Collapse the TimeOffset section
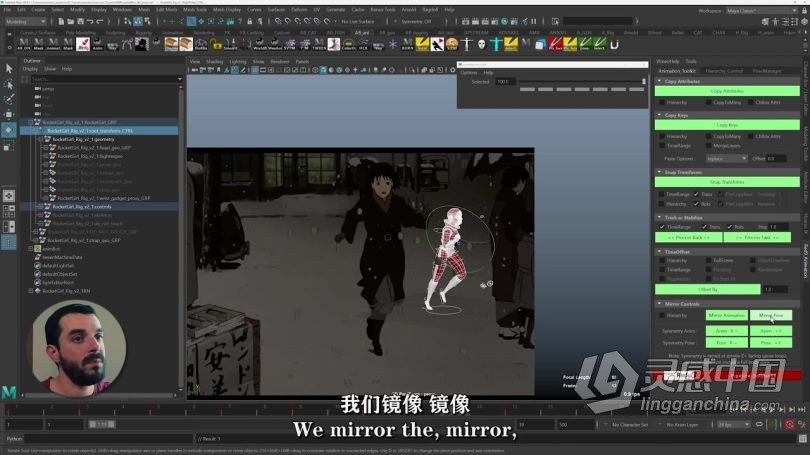The height and width of the screenshot is (455, 810). pos(660,252)
